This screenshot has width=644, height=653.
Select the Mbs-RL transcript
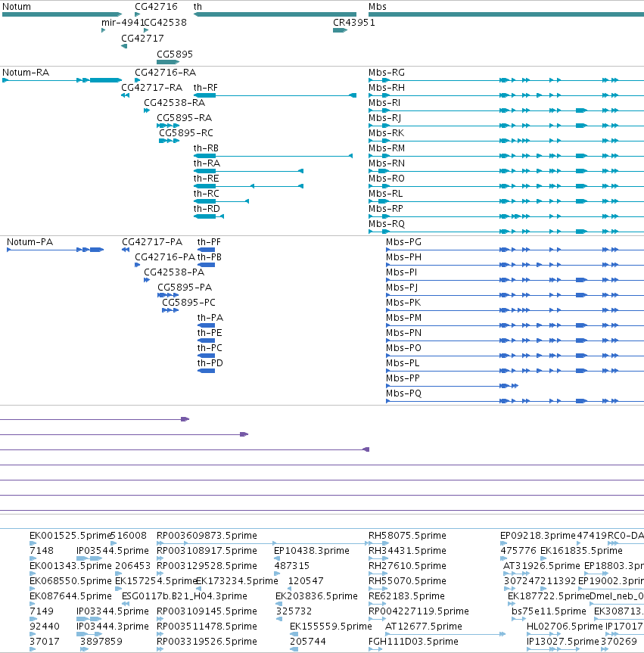tap(506, 201)
